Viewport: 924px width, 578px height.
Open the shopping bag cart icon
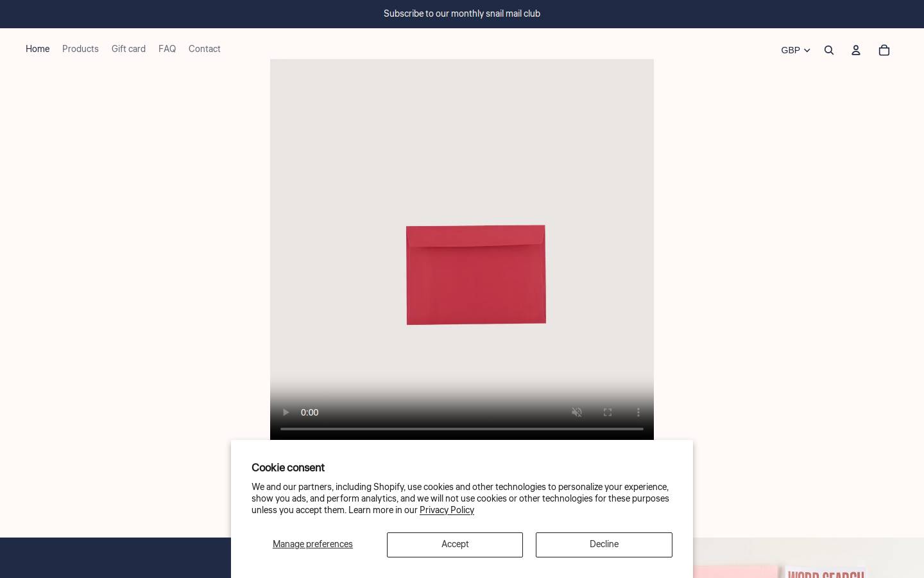pos(884,50)
